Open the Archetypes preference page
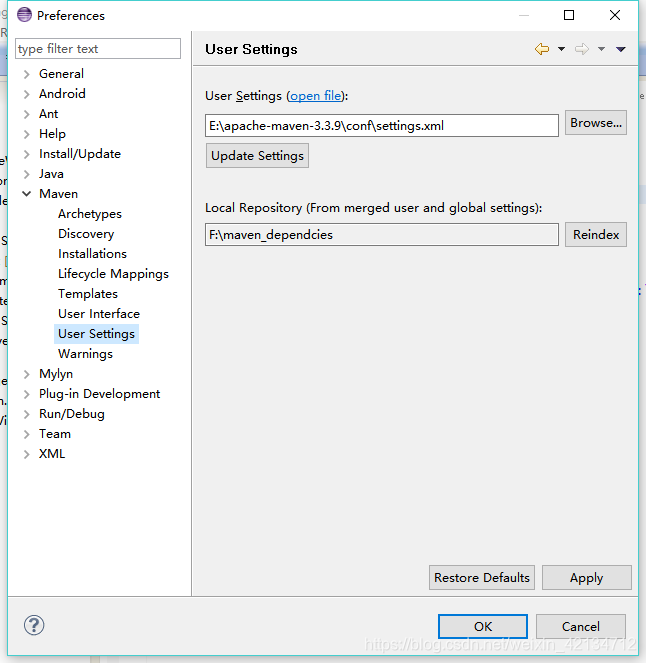 [x=90, y=214]
